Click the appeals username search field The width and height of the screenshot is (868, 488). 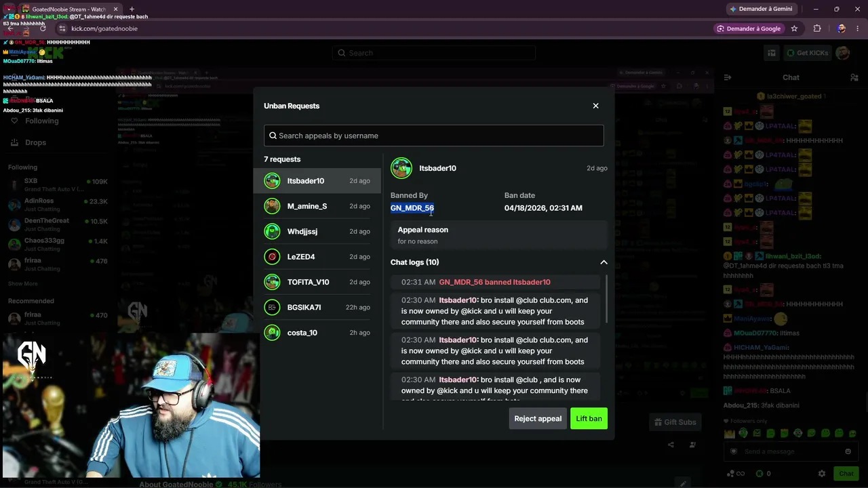point(434,136)
